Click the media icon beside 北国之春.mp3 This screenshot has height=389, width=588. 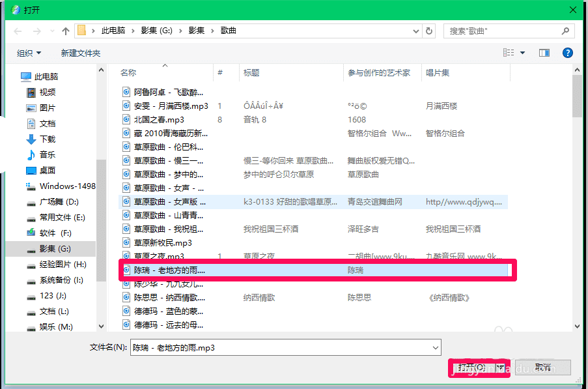(x=126, y=119)
